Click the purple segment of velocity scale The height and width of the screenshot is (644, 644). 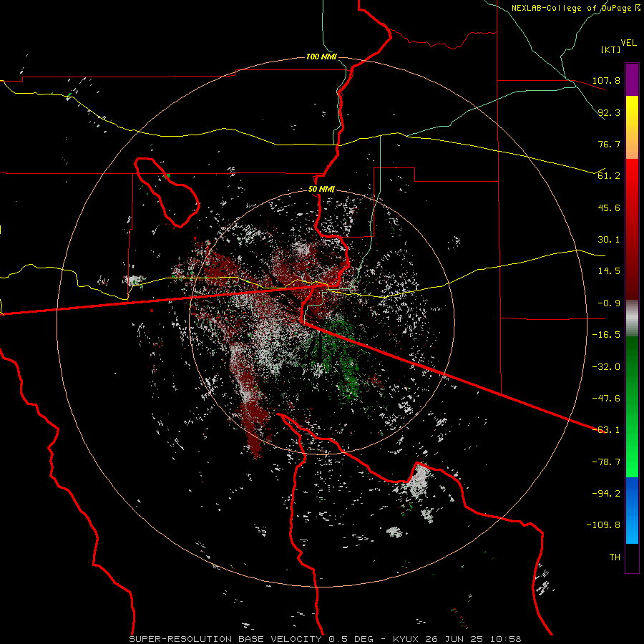tap(632, 79)
